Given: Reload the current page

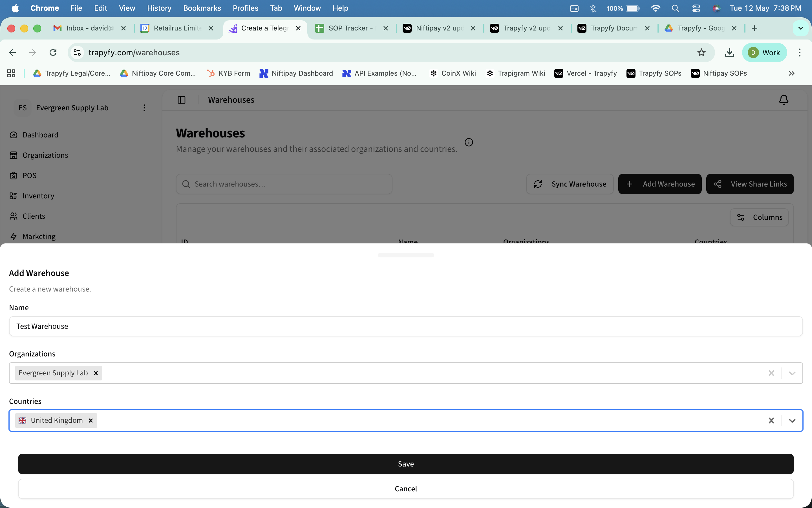Looking at the screenshot, I should pos(53,52).
